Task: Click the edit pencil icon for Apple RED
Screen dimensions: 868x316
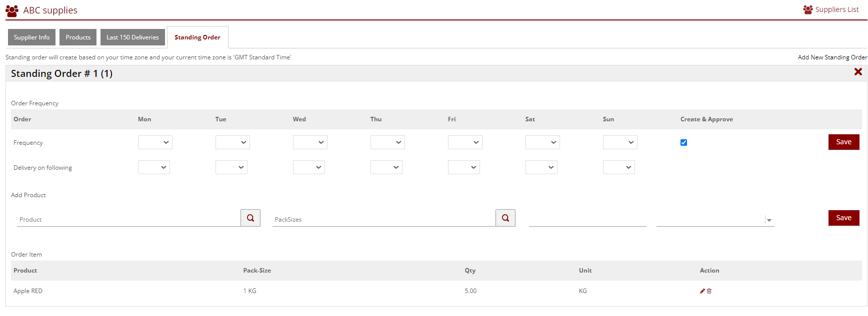Action: 702,291
